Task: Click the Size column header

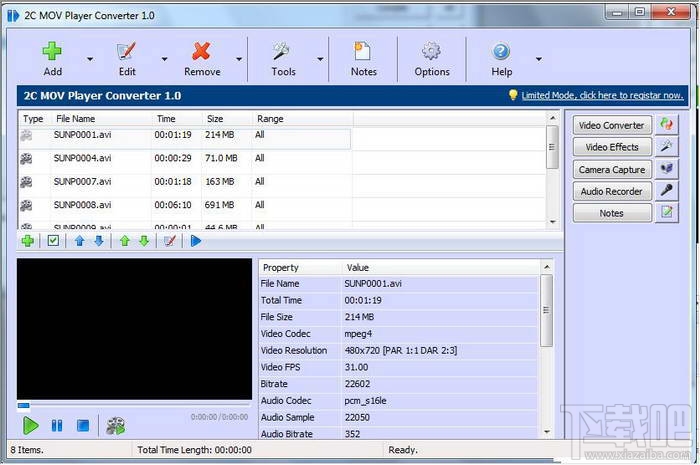Action: (x=227, y=119)
